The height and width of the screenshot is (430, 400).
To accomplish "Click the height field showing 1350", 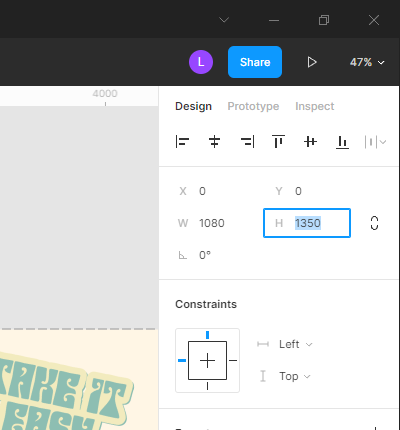I will (307, 223).
